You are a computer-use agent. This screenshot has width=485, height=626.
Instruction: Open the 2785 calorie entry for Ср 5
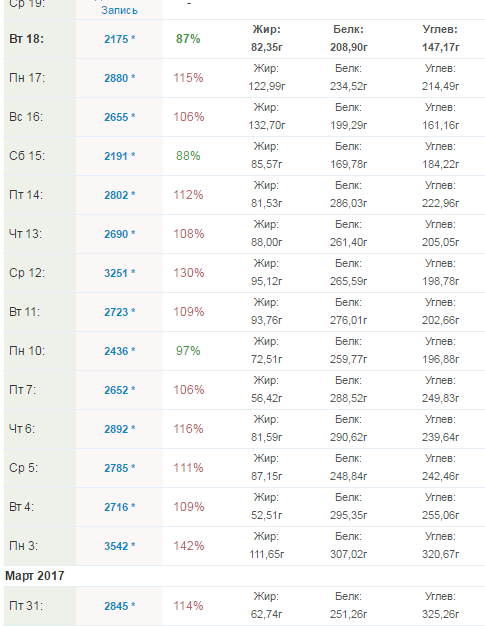pyautogui.click(x=116, y=468)
